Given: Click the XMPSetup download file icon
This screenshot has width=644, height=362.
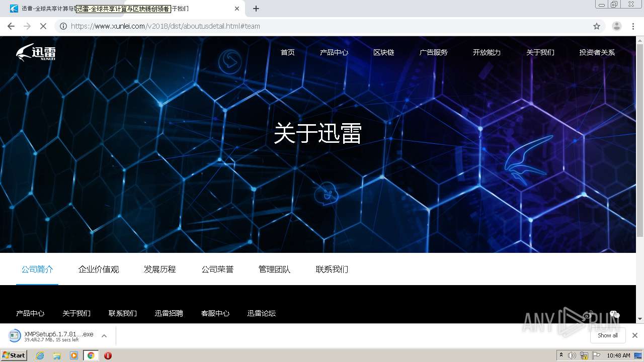Looking at the screenshot, I should pos(15,335).
